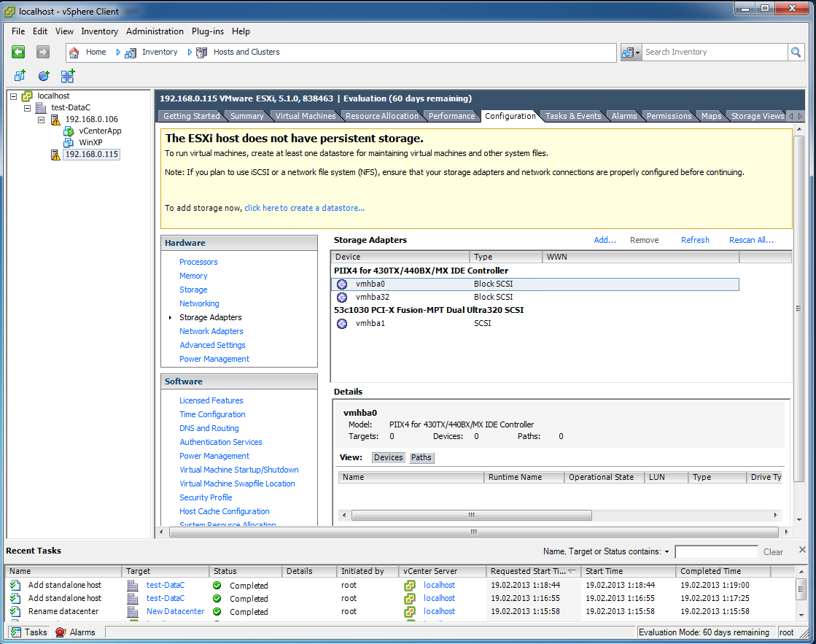Screen dimensions: 816x644
Task: Collapse the test-DataC tree node
Action: (x=28, y=108)
